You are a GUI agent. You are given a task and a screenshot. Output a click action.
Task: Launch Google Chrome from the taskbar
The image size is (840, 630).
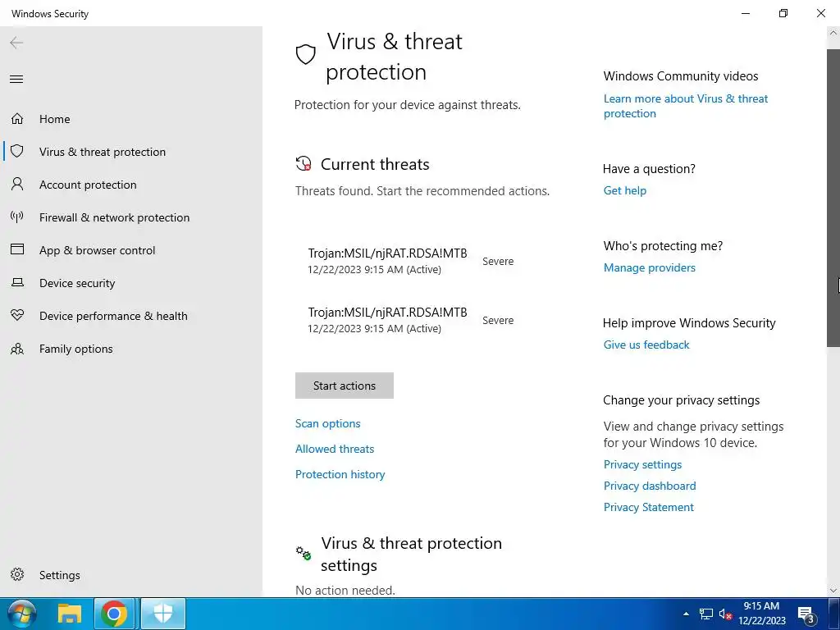click(x=113, y=614)
